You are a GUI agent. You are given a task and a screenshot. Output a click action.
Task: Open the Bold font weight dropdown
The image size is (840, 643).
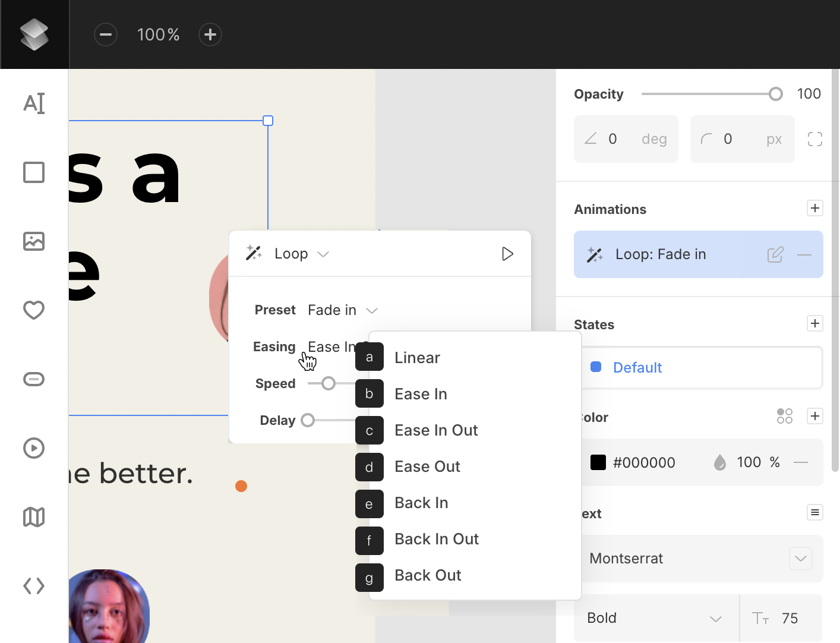pos(656,618)
